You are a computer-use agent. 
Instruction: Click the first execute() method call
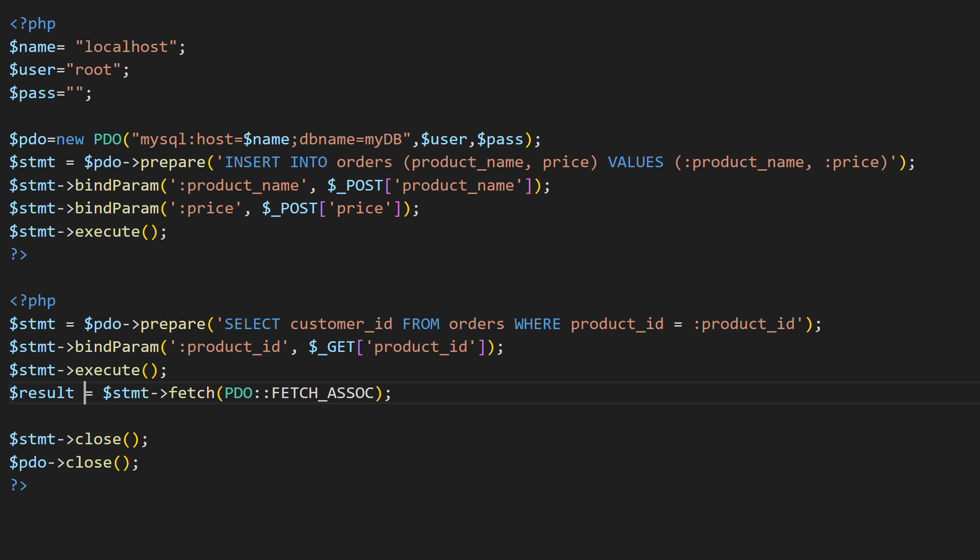pyautogui.click(x=108, y=231)
